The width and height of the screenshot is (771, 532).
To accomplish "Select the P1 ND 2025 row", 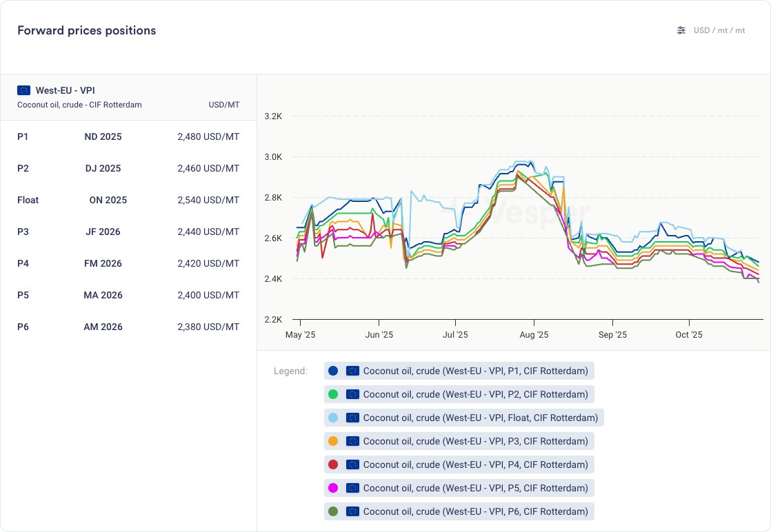I will pos(128,136).
